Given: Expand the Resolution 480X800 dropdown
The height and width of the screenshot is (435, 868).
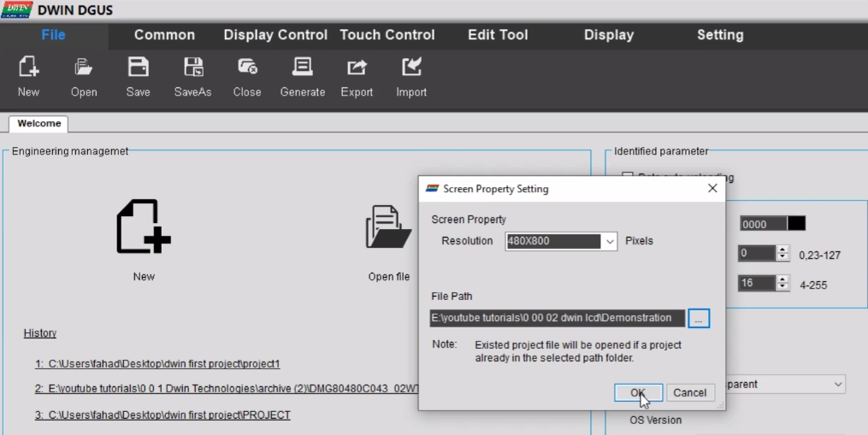Looking at the screenshot, I should [610, 241].
